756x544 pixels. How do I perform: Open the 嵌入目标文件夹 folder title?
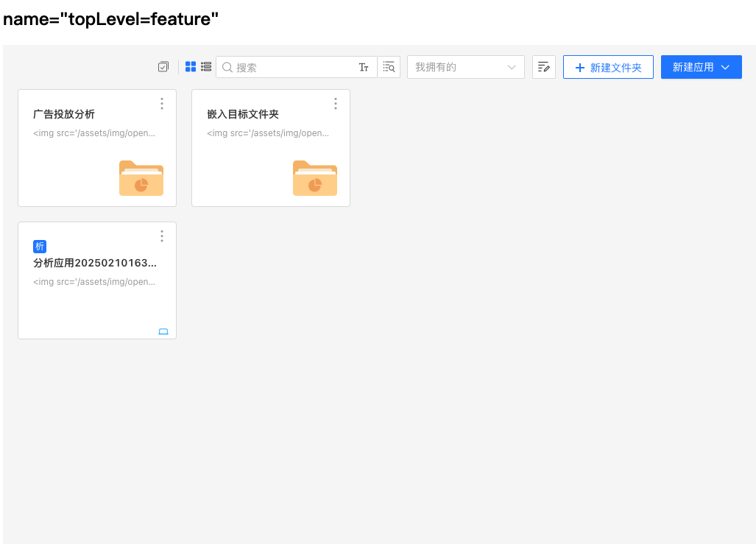tap(243, 114)
